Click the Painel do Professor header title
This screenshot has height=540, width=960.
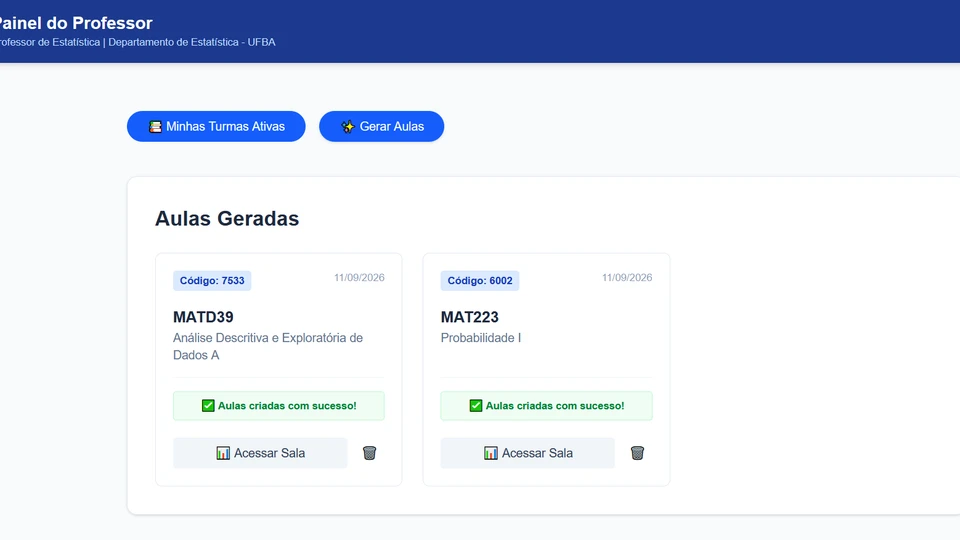coord(74,23)
